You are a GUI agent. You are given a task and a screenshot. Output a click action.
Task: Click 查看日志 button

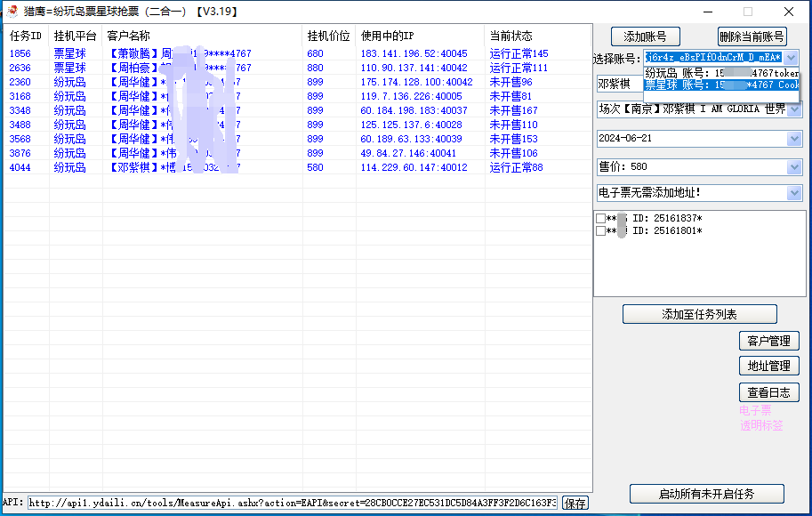click(769, 392)
